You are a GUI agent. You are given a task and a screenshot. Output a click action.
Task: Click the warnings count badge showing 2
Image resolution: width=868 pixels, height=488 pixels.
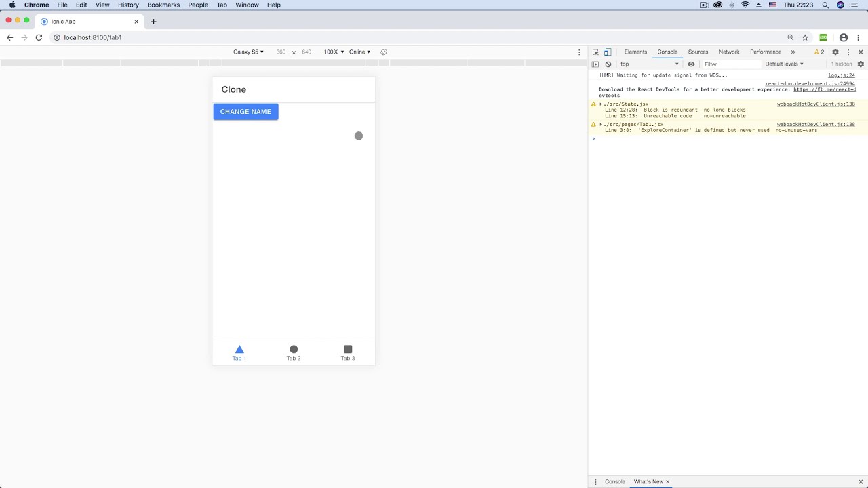(x=820, y=52)
